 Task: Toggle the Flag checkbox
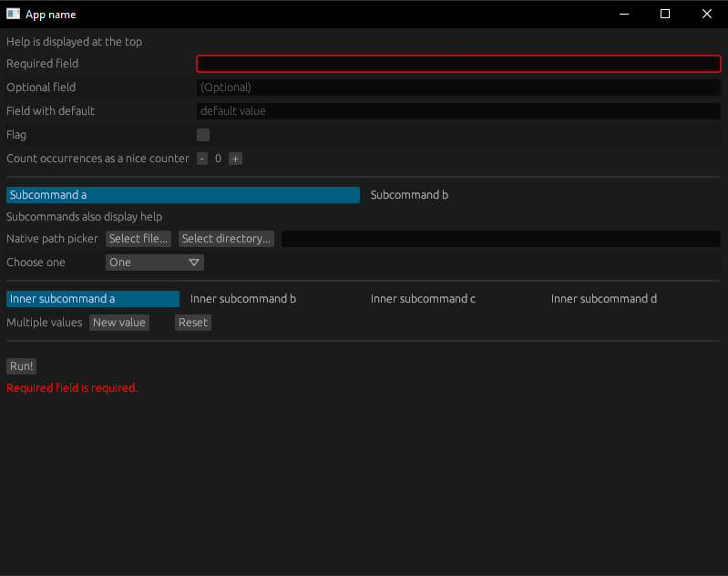pyautogui.click(x=203, y=135)
